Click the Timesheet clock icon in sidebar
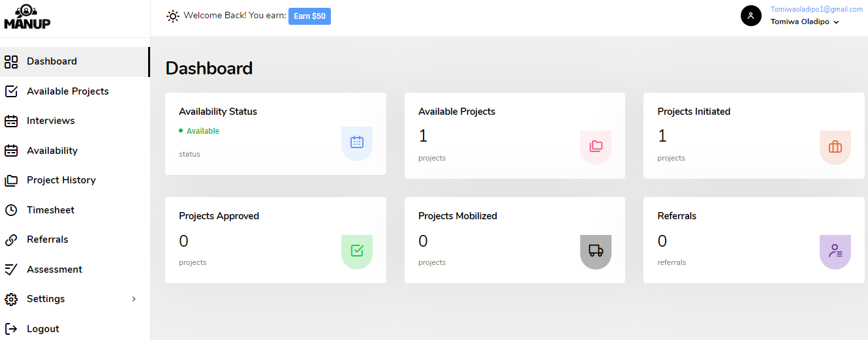This screenshot has width=868, height=340. point(11,210)
